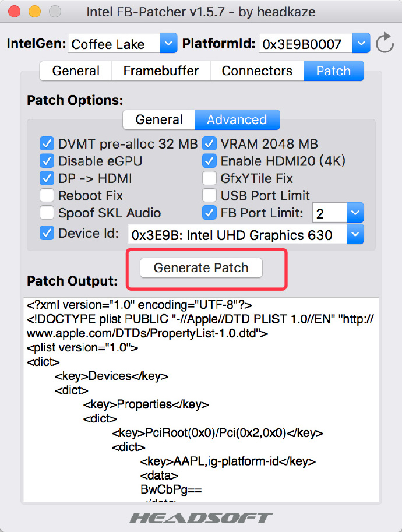Check the USB Port Limit option
This screenshot has width=402, height=532.
coord(209,195)
